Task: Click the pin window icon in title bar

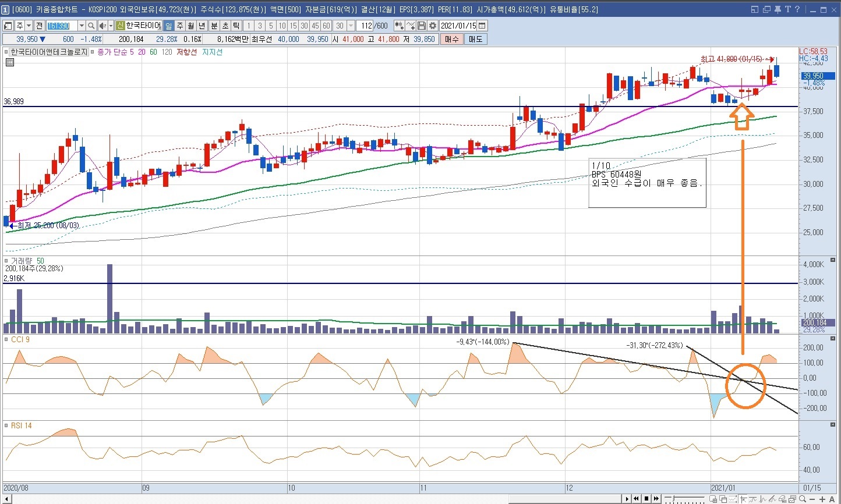Action: point(778,9)
